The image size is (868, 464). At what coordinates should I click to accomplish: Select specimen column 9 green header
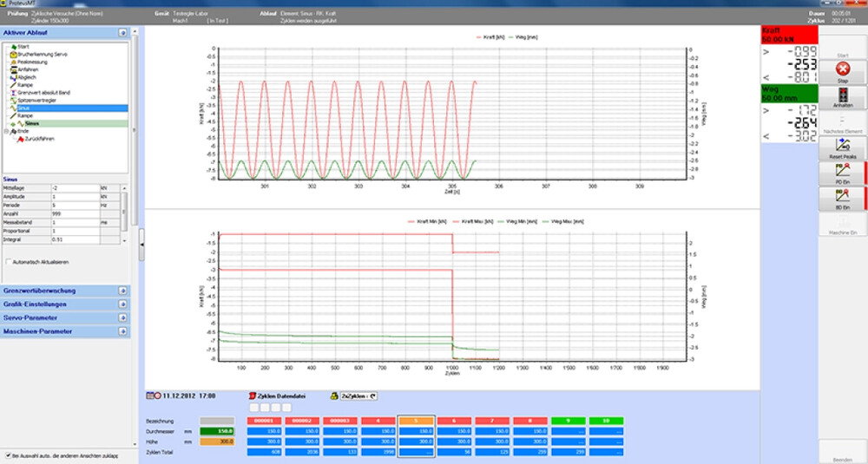569,421
